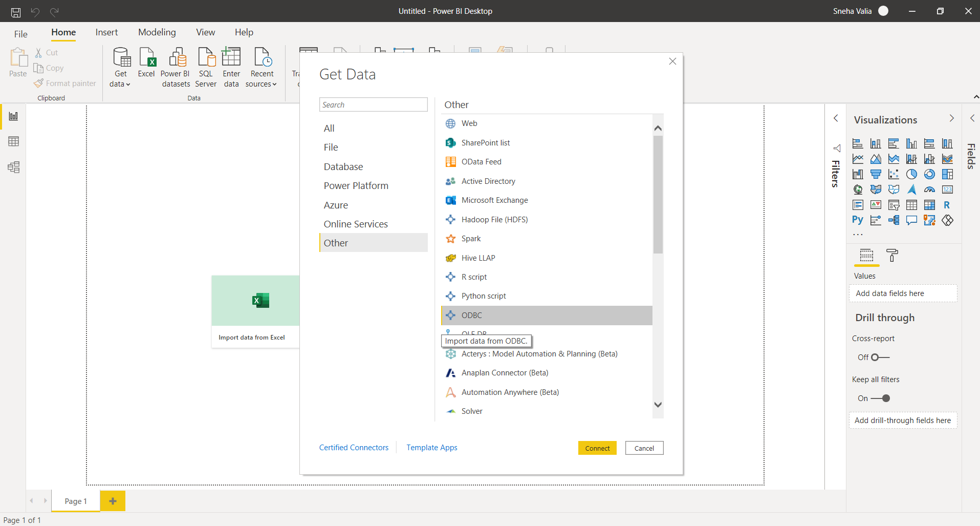This screenshot has height=526, width=980.
Task: Open the Get data dropdown
Action: pyautogui.click(x=120, y=67)
